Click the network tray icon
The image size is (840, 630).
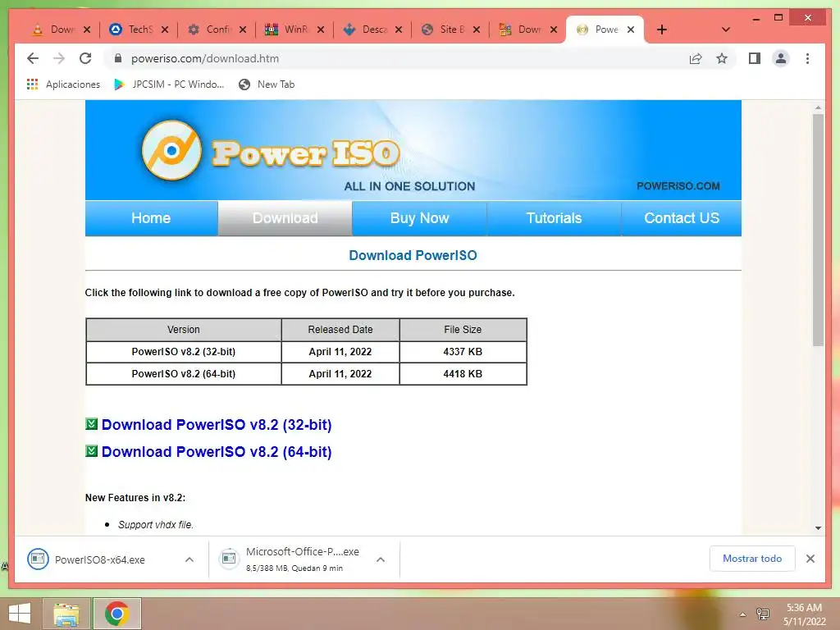pos(762,614)
